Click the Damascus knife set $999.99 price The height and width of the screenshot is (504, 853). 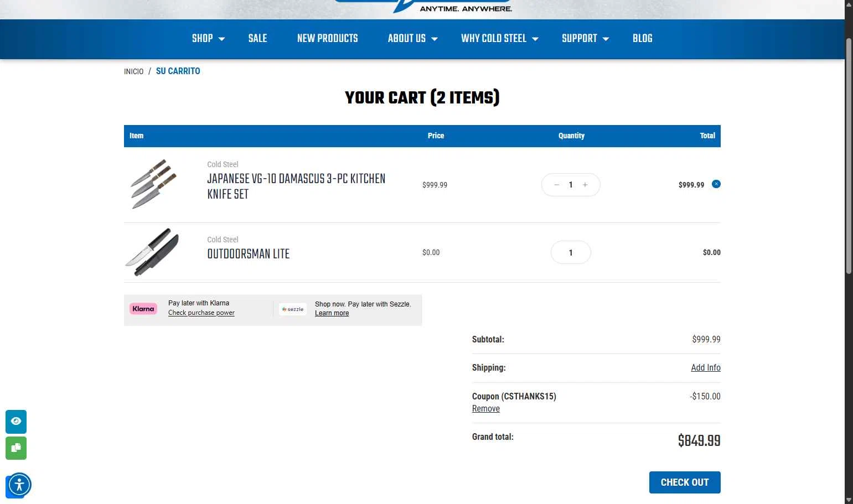pyautogui.click(x=435, y=185)
